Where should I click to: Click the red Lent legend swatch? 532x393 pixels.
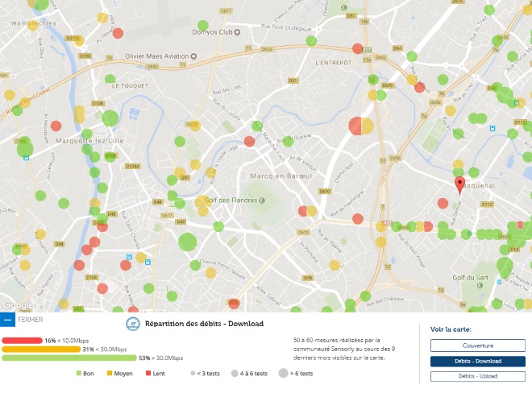pos(148,374)
